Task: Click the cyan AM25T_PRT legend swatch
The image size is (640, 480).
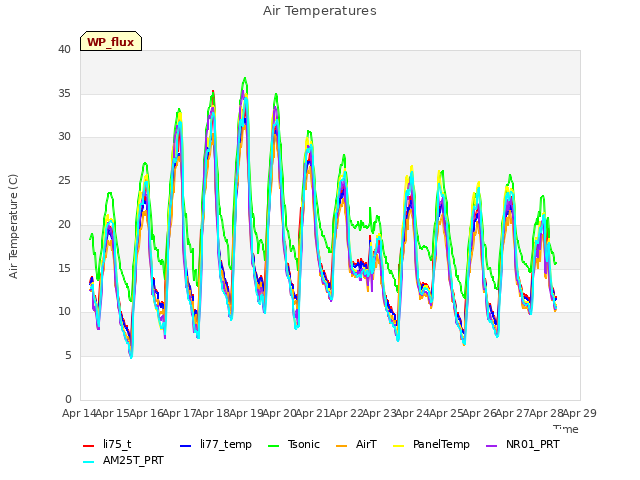Action: (x=89, y=462)
